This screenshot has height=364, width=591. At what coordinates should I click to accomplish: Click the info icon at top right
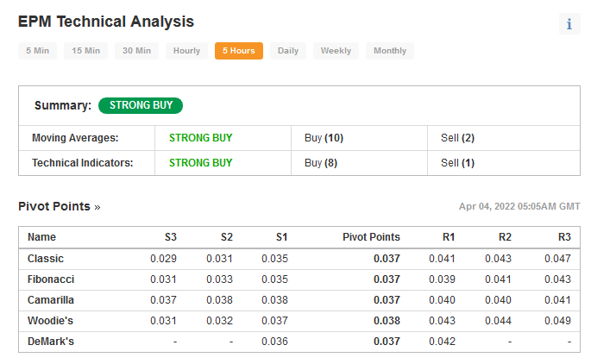[x=569, y=24]
